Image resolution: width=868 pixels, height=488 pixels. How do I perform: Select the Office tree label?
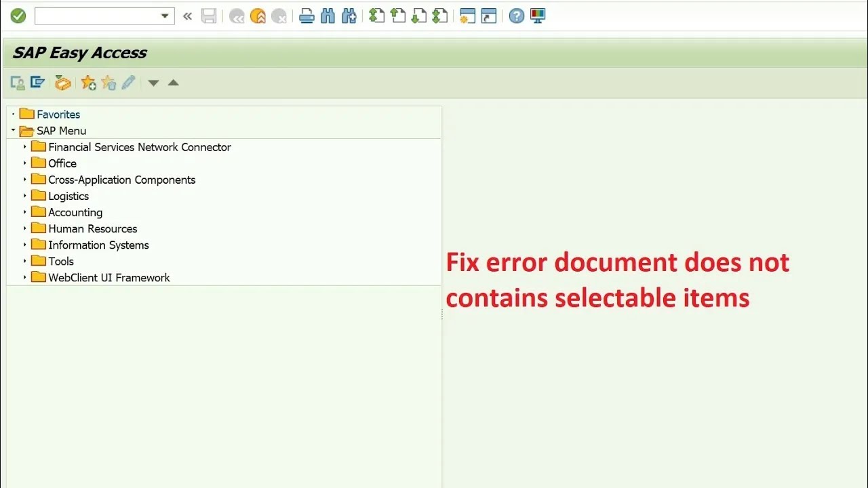(62, 163)
